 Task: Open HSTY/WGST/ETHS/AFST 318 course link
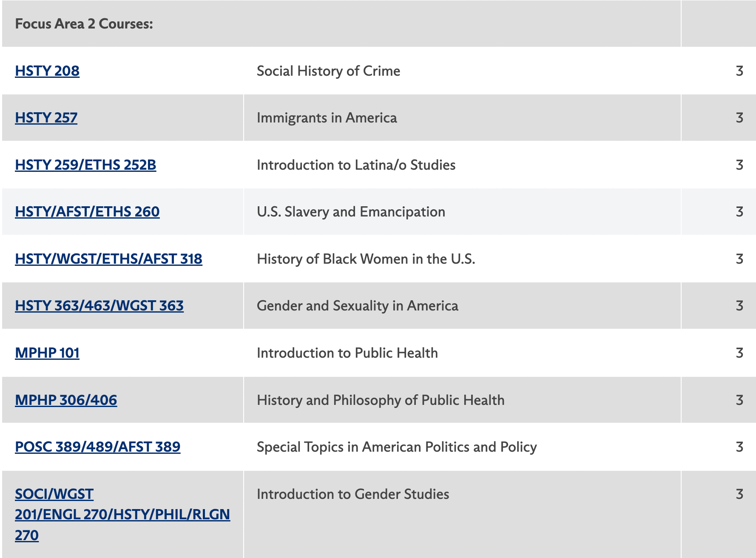tap(108, 259)
